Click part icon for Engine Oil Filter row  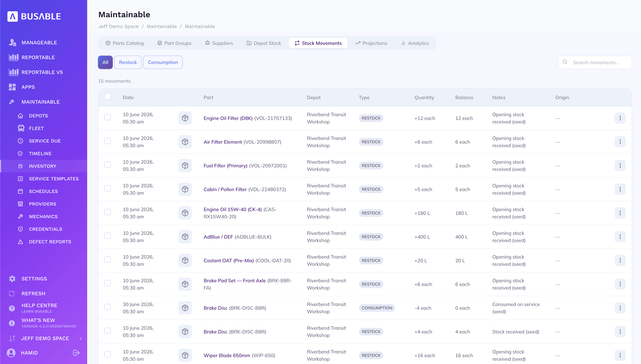coord(185,118)
